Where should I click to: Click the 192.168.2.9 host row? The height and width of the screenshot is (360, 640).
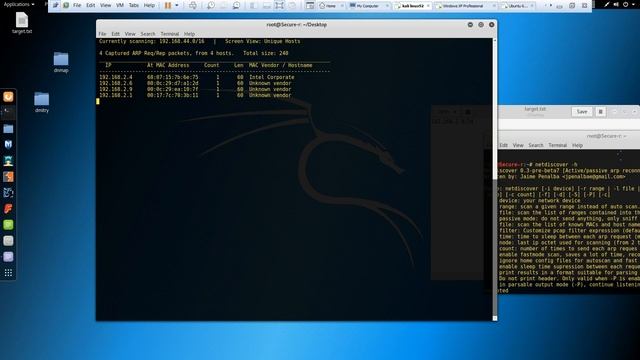coord(195,89)
